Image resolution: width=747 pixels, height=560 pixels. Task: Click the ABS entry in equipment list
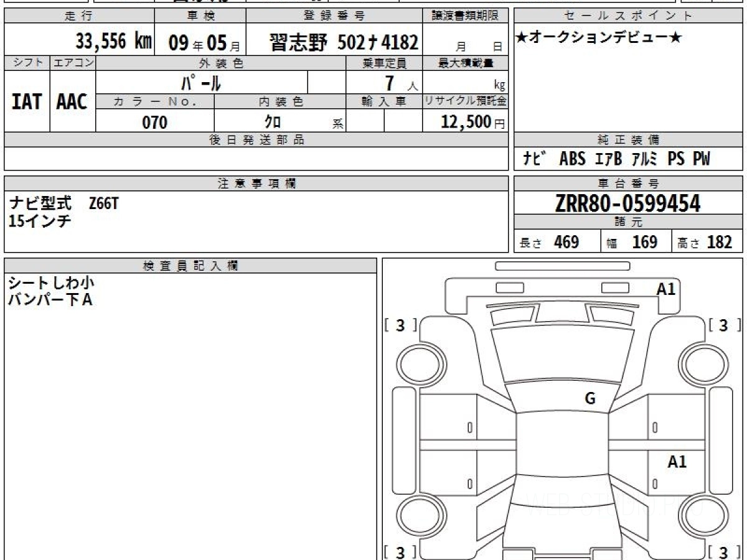click(x=572, y=159)
